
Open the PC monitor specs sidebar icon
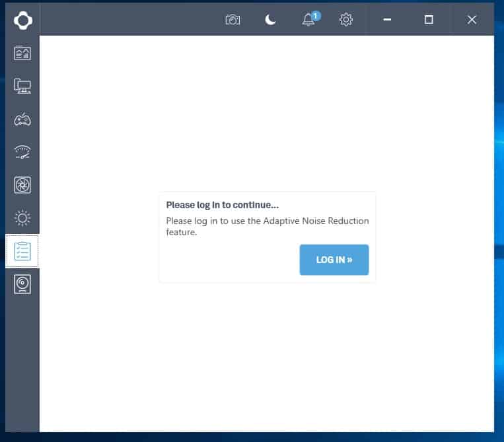tap(22, 86)
